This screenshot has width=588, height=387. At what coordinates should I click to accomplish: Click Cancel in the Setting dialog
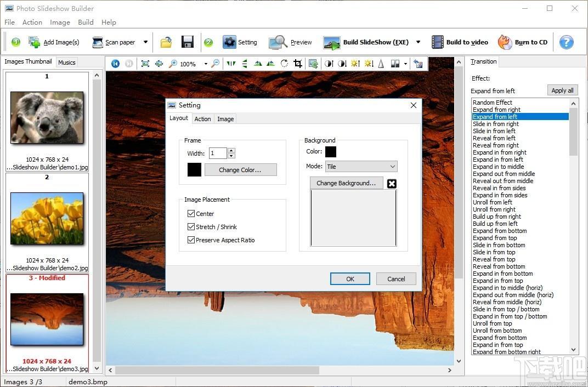tap(396, 278)
